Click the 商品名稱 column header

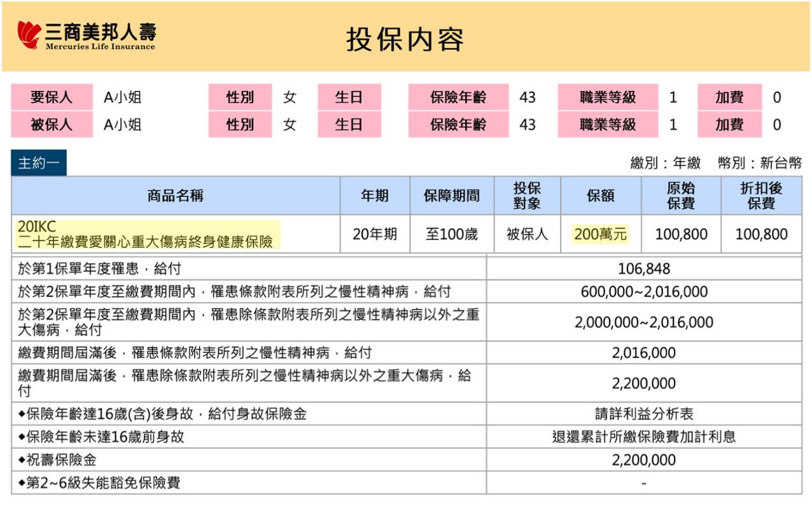[x=176, y=196]
